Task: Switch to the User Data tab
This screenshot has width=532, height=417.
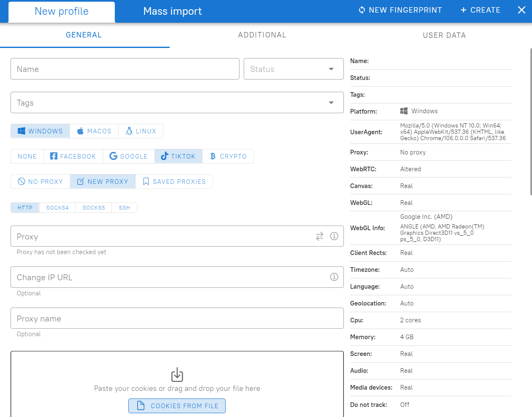Action: [x=444, y=35]
